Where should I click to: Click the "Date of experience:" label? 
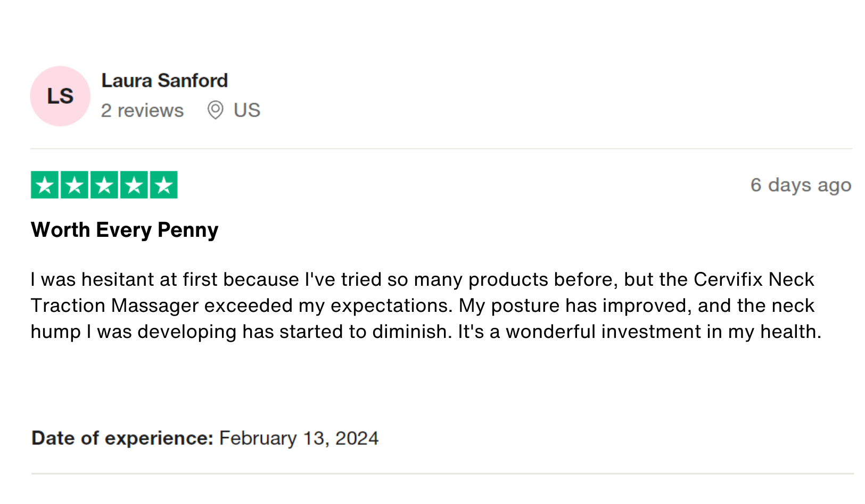122,438
